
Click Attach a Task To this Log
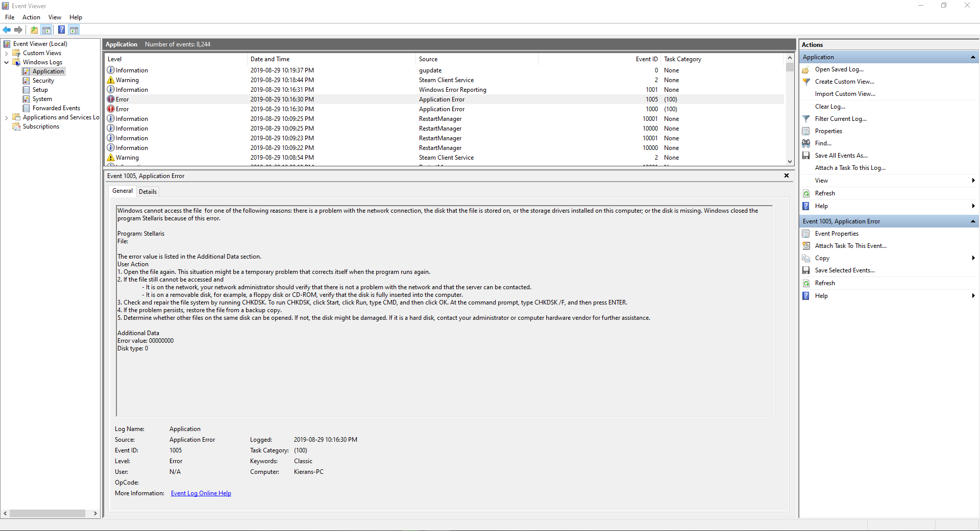pos(850,168)
